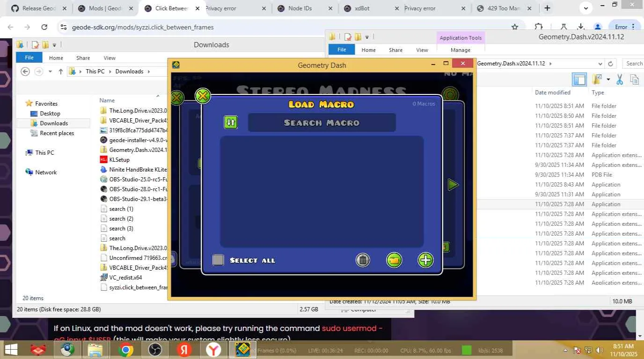This screenshot has width=644, height=359.
Task: Click This PC in Downloads address bar
Action: (95, 72)
